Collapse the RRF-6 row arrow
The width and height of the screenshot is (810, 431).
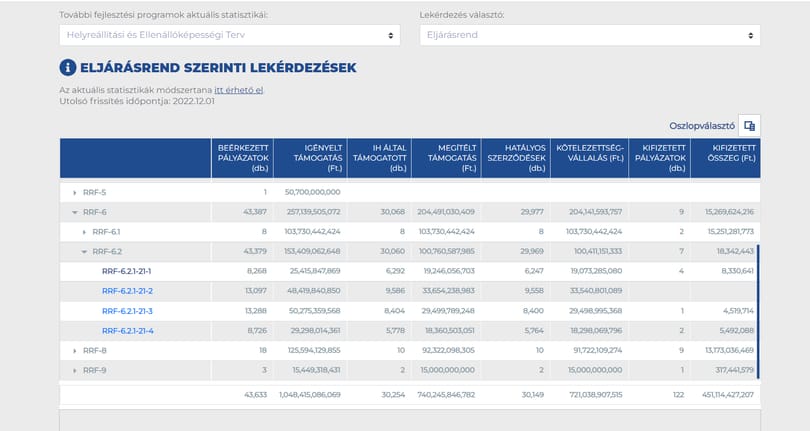click(74, 212)
